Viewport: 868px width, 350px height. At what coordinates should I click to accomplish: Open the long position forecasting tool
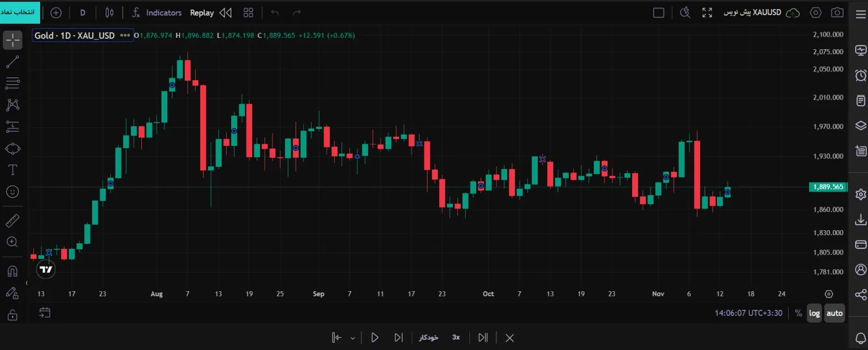click(12, 127)
